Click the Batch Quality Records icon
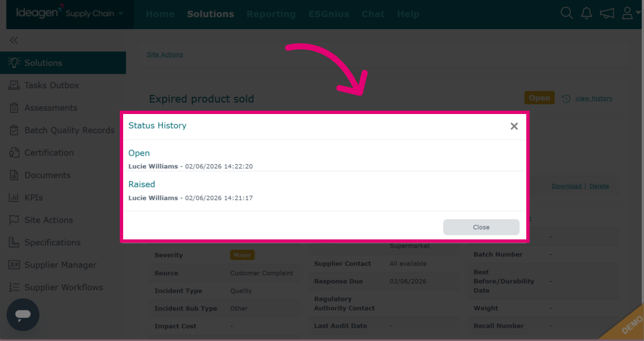The height and width of the screenshot is (341, 644). coord(14,130)
